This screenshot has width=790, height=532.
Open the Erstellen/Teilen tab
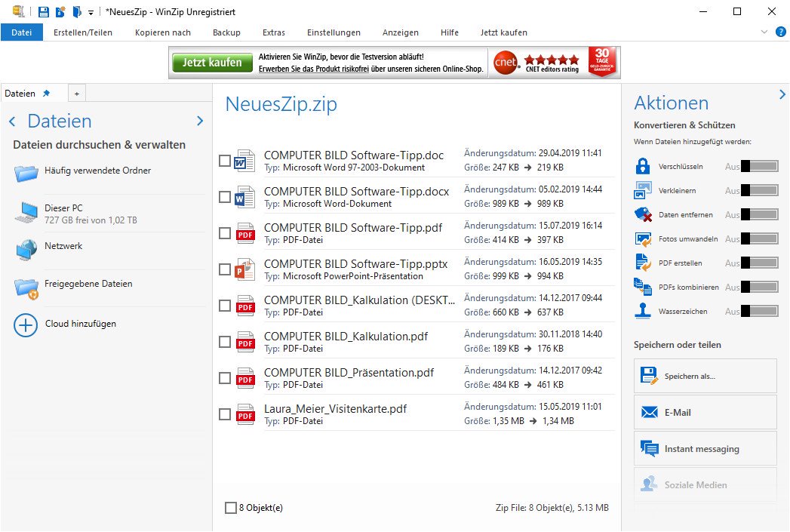pos(83,32)
